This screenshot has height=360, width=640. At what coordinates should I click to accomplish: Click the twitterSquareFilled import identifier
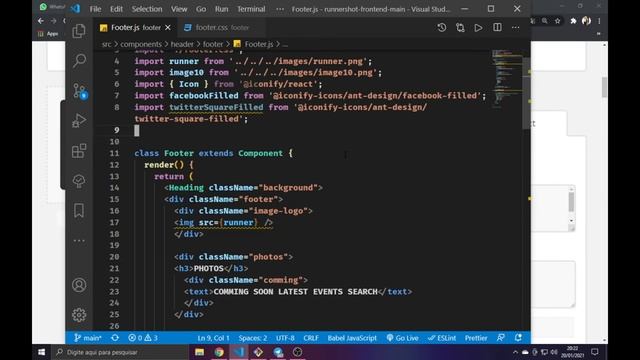tap(216, 107)
